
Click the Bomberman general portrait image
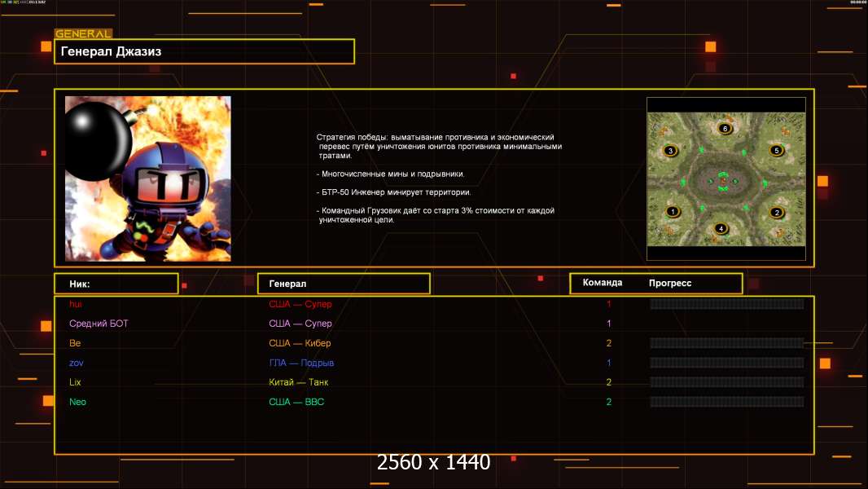pyautogui.click(x=147, y=178)
